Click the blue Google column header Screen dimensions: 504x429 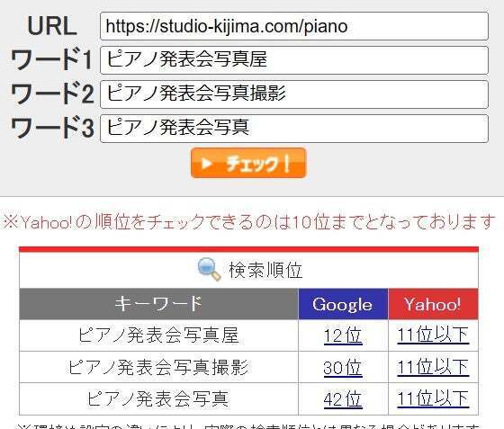[343, 304]
